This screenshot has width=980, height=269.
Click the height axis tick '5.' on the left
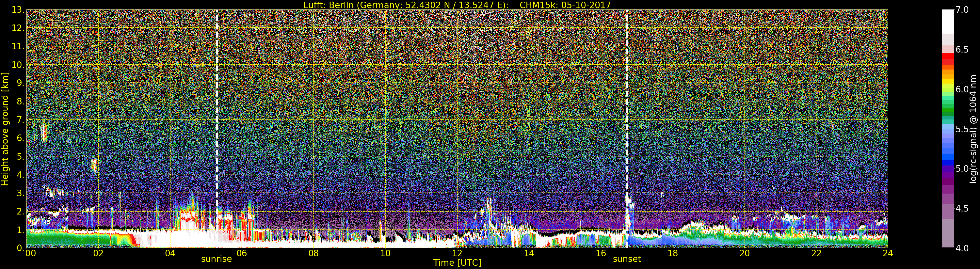point(20,156)
